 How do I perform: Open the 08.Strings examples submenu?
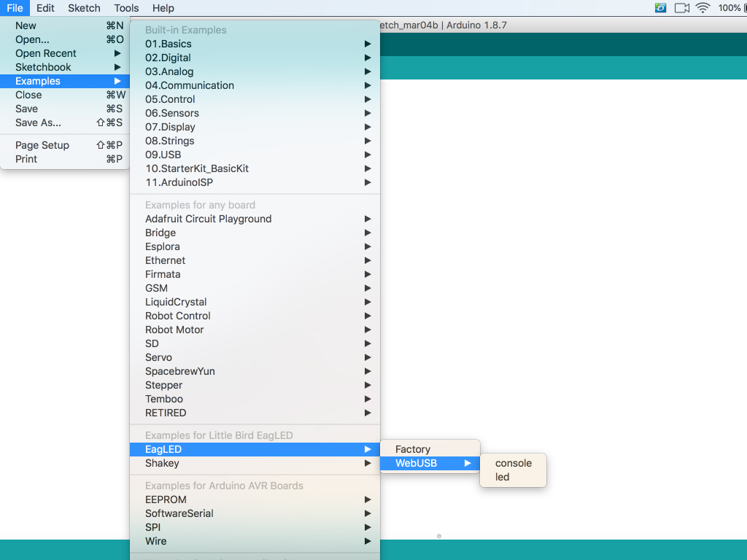(x=255, y=141)
